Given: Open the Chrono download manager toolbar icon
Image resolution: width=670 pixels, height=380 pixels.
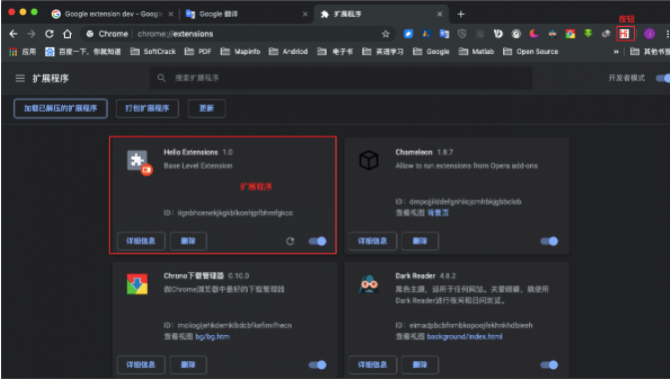Looking at the screenshot, I should click(x=570, y=34).
